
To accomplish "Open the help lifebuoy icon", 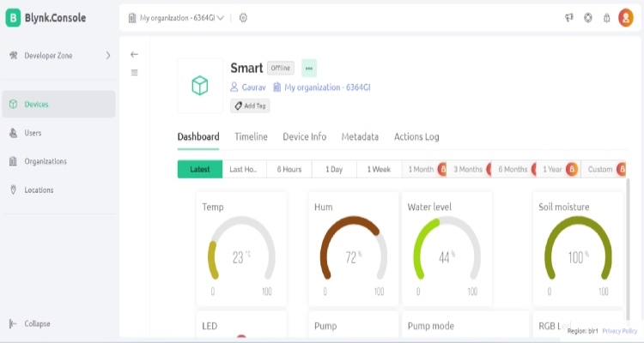I will click(x=588, y=18).
